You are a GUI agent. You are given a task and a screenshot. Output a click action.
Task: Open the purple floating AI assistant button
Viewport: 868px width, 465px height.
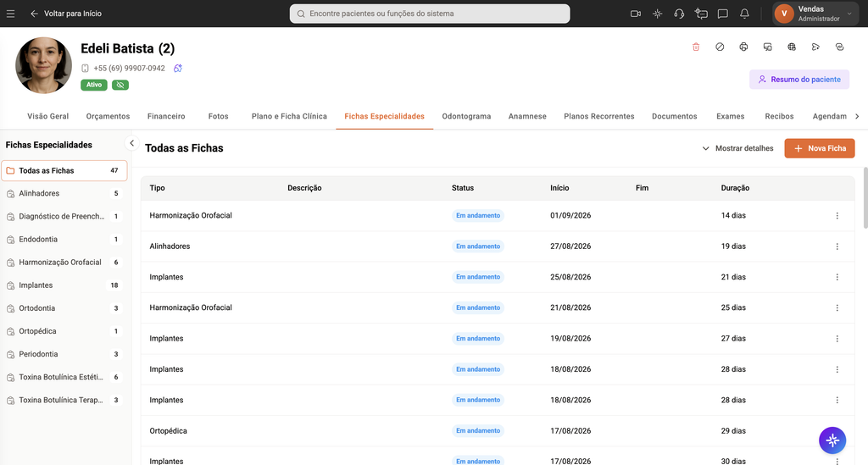832,440
